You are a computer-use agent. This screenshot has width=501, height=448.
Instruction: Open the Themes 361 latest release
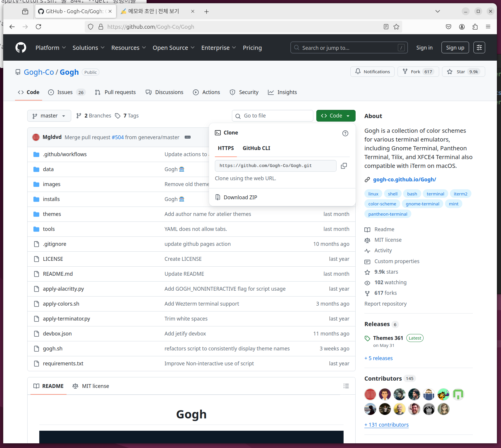coord(388,338)
